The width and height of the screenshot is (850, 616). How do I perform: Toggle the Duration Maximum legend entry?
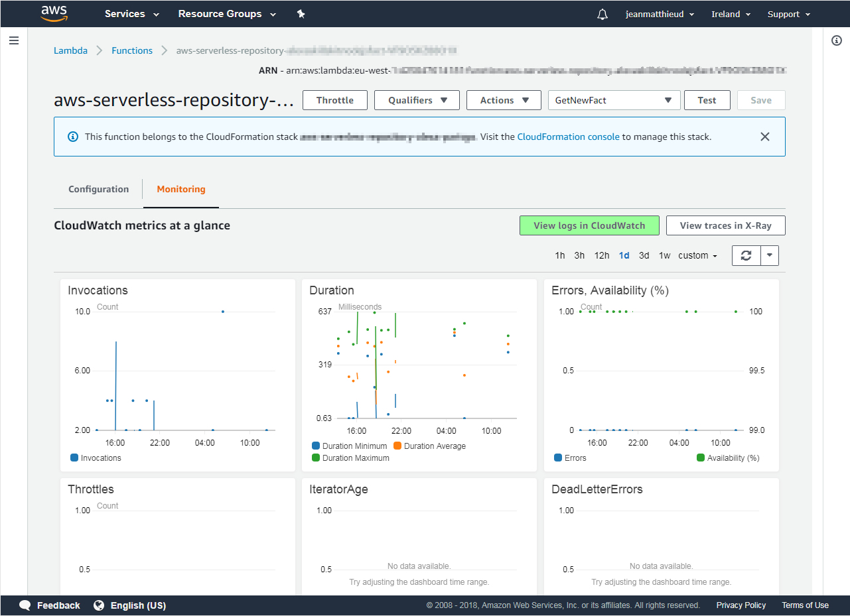pos(350,458)
